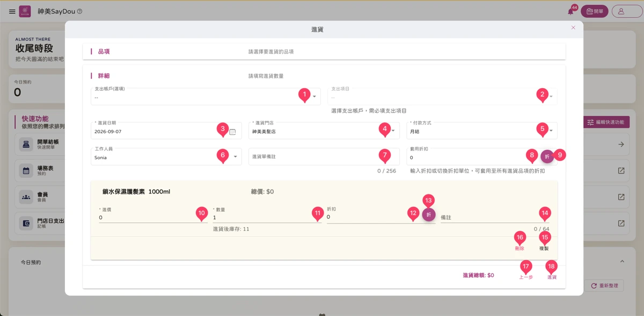Image resolution: width=644 pixels, height=316 pixels.
Task: Click the item 備註 field
Action: (x=495, y=217)
